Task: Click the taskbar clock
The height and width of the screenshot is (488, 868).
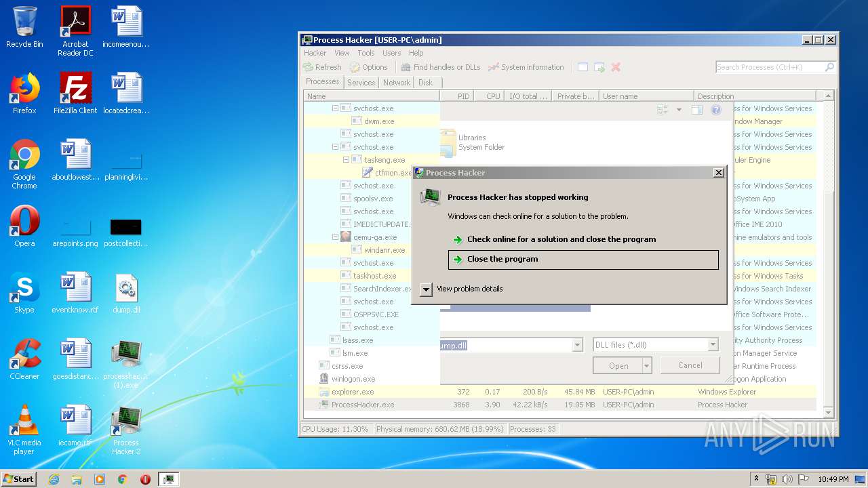Action: click(833, 479)
